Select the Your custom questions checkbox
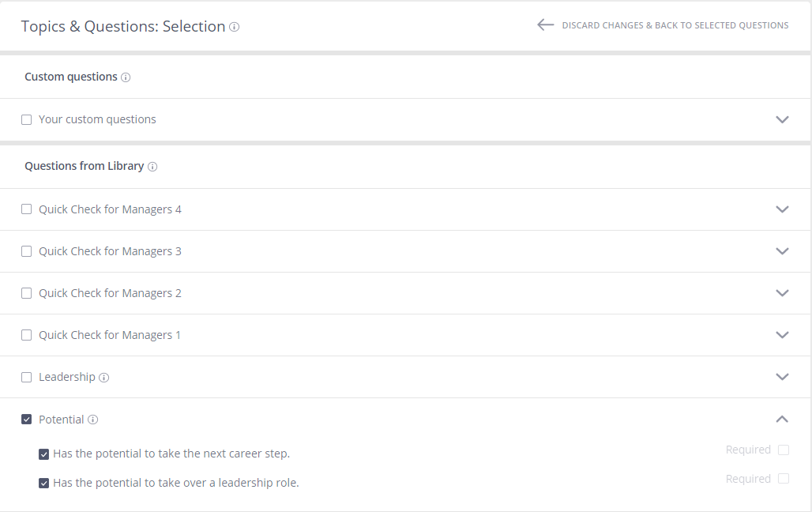 [x=26, y=120]
